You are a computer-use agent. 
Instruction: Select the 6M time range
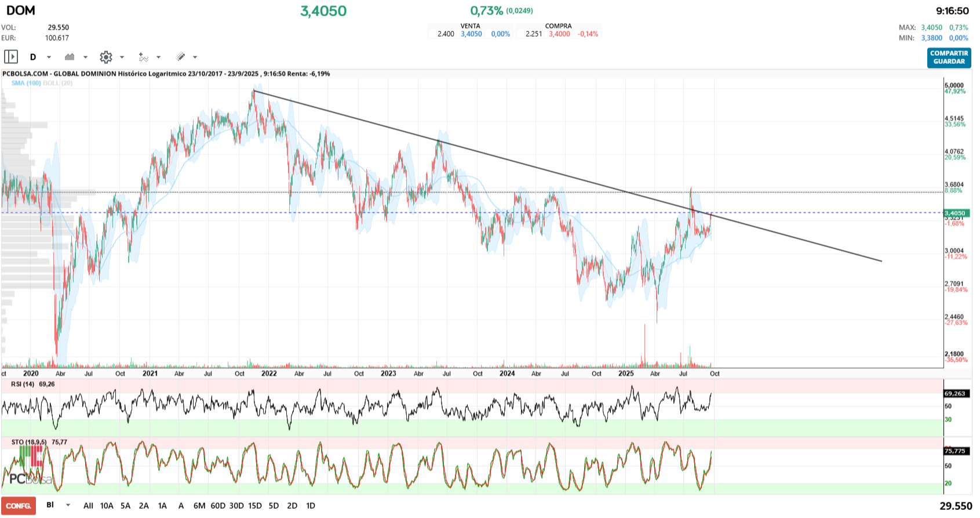point(199,506)
